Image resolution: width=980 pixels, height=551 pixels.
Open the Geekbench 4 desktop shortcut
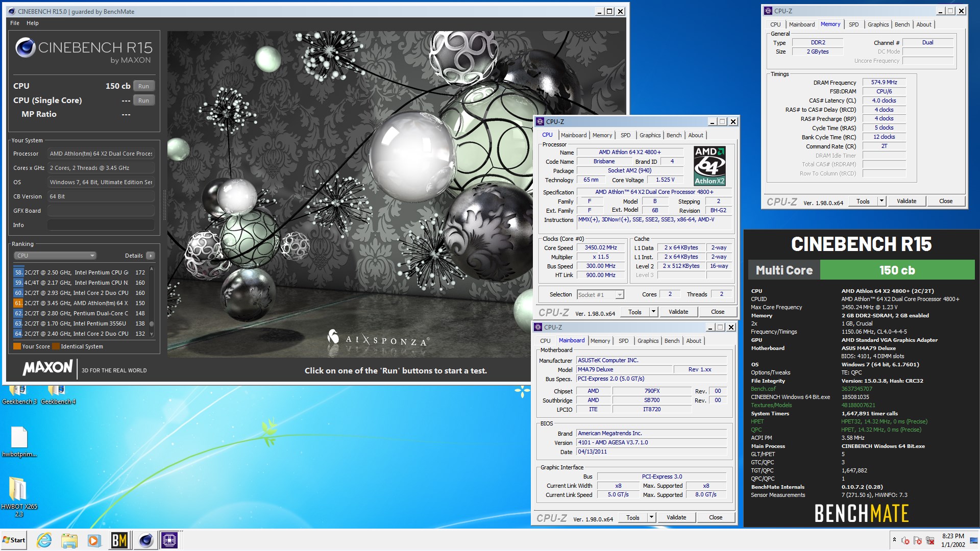click(x=58, y=395)
